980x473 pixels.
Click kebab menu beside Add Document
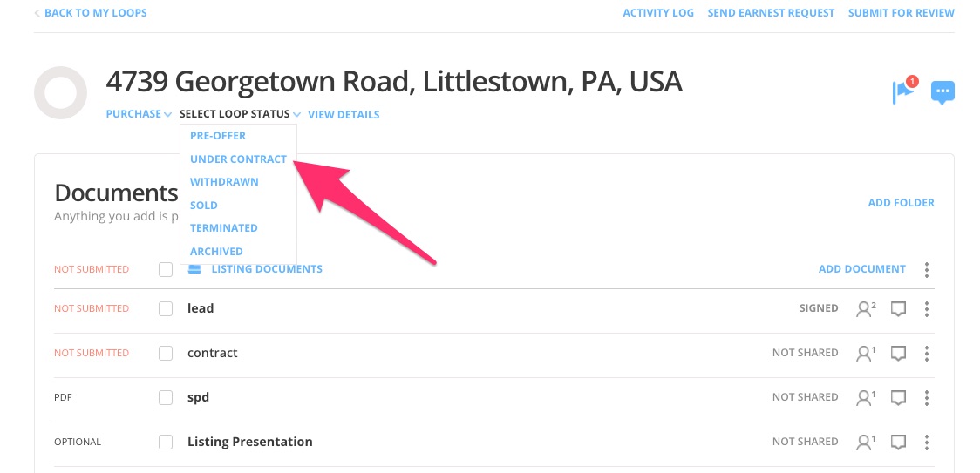pos(927,269)
